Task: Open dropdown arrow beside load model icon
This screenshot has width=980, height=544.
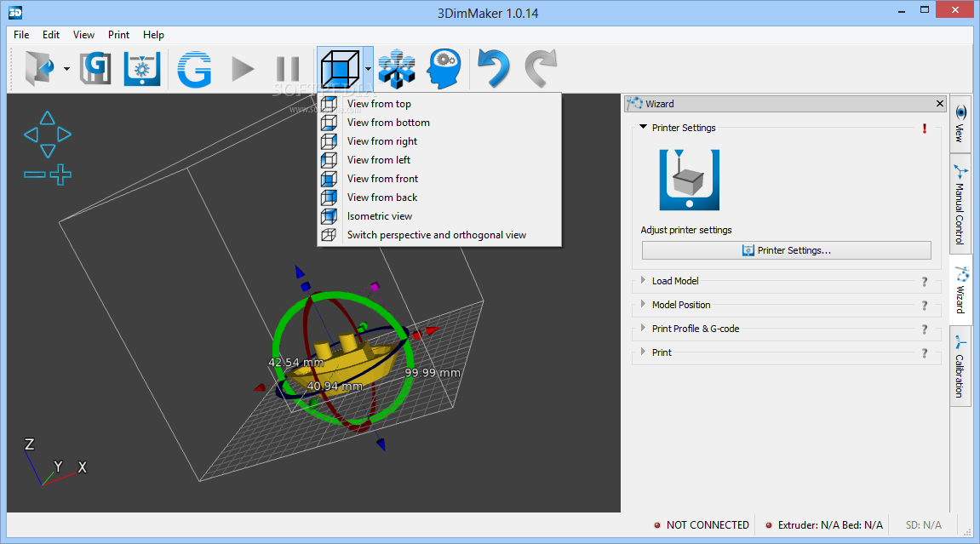Action: 66,69
